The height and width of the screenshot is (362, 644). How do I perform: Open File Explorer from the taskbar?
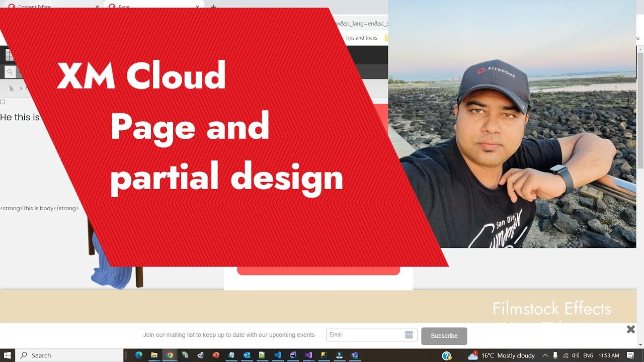click(x=154, y=355)
